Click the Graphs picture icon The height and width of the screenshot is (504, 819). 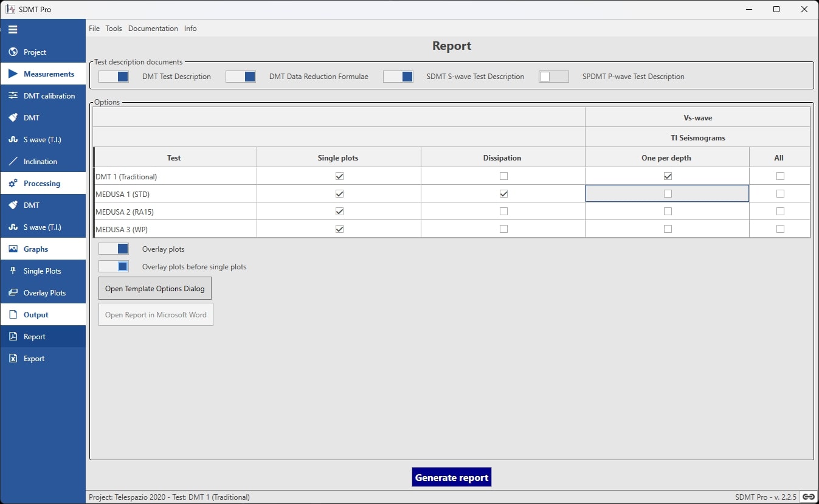click(13, 249)
